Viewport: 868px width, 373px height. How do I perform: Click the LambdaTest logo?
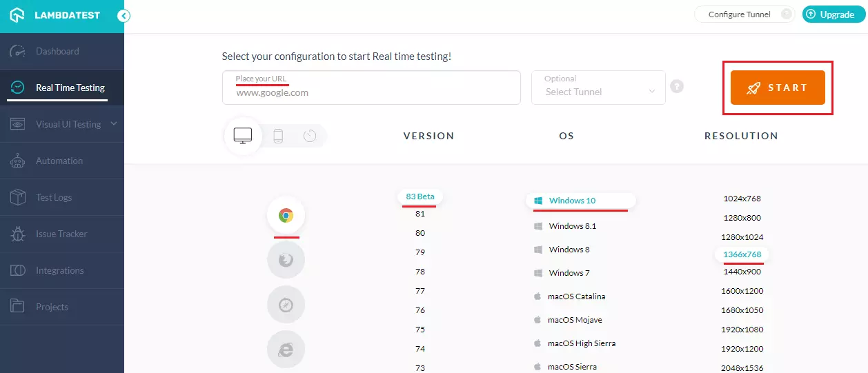click(55, 15)
